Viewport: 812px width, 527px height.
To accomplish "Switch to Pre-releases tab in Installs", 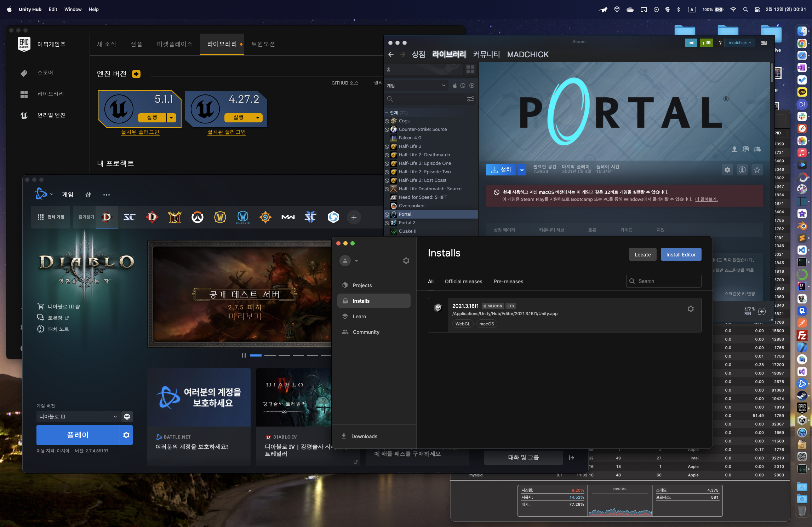I will 508,282.
